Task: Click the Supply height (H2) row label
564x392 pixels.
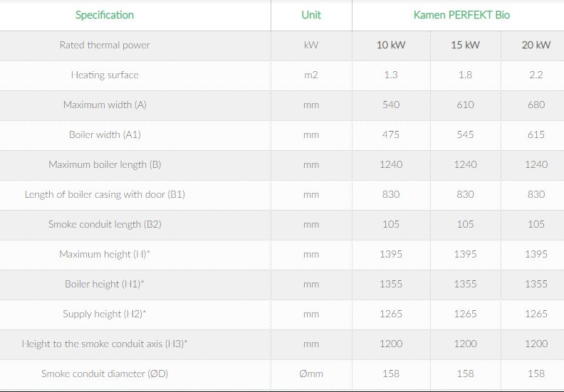Action: click(105, 314)
